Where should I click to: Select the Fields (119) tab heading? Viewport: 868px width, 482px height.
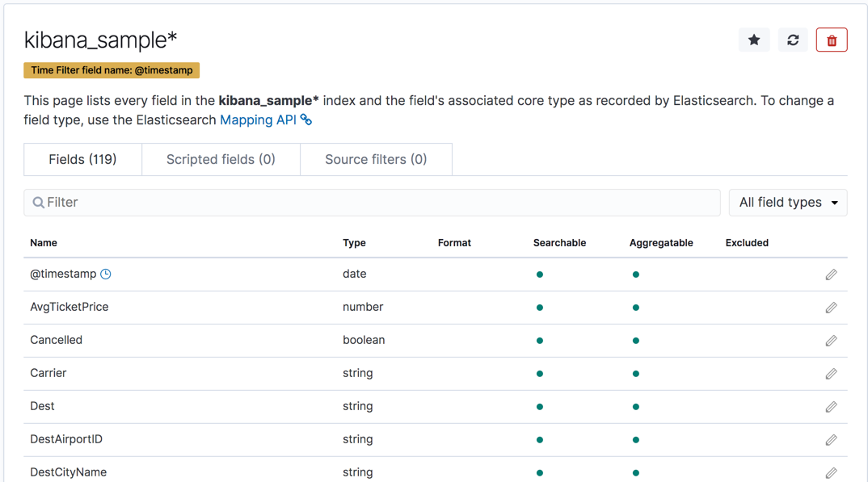82,159
